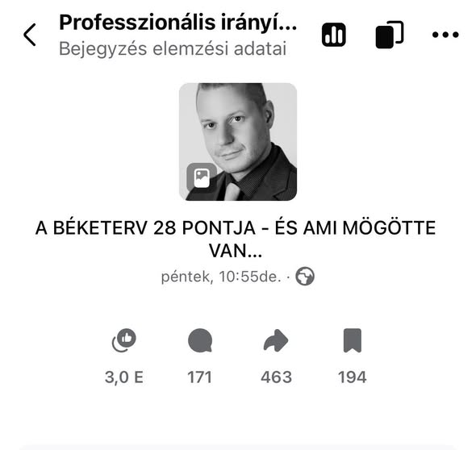
Task: Select the comment bubble icon
Action: click(200, 340)
